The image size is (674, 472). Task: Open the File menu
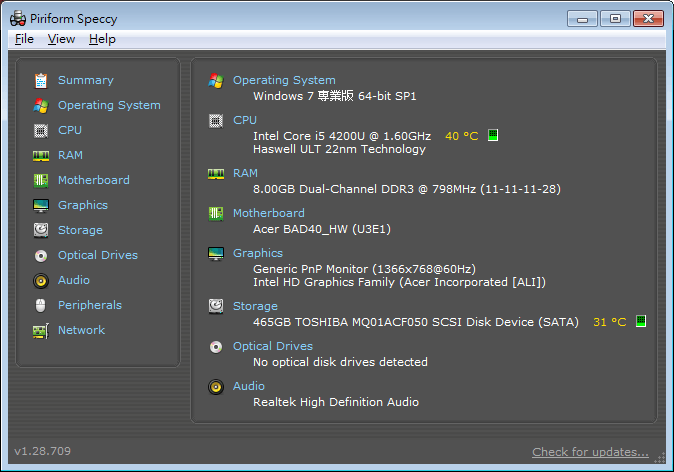tap(24, 39)
